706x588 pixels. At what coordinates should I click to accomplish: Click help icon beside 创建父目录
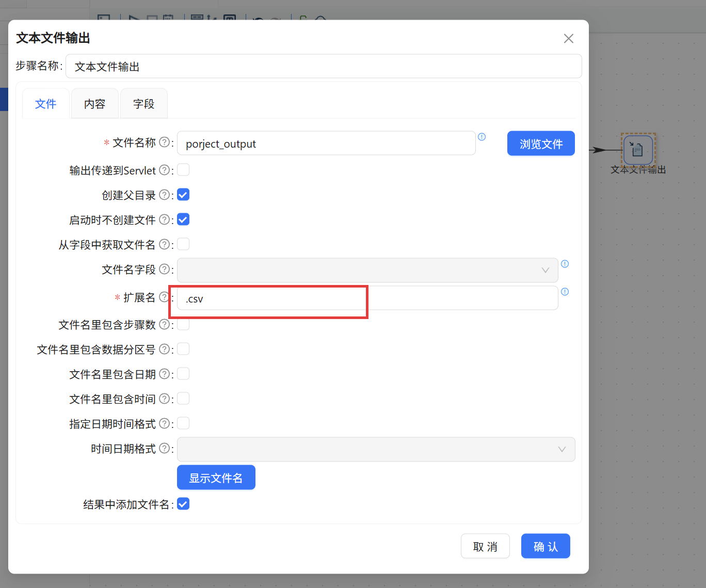click(x=164, y=195)
